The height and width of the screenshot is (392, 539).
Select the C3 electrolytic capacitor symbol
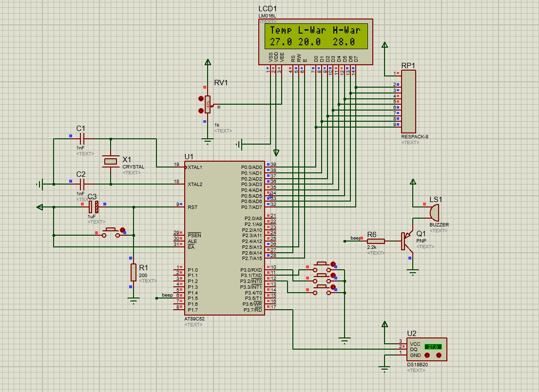tap(94, 207)
